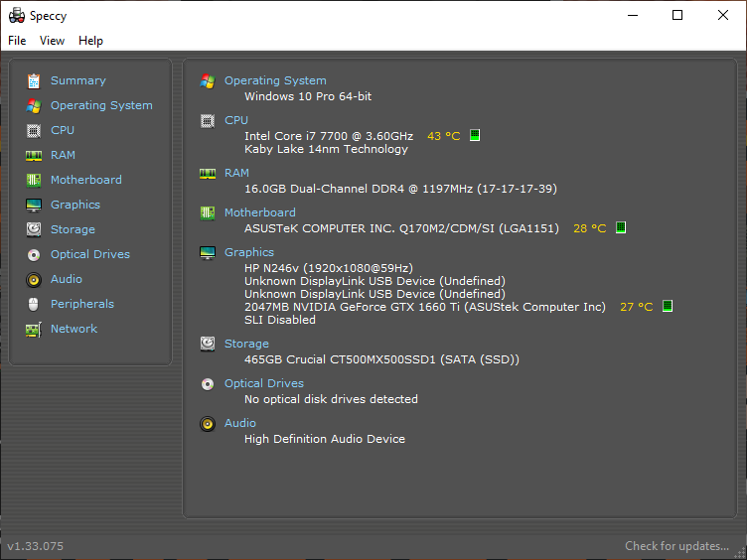The image size is (747, 560).
Task: Click the RAM stick icon in sidebar
Action: click(34, 155)
